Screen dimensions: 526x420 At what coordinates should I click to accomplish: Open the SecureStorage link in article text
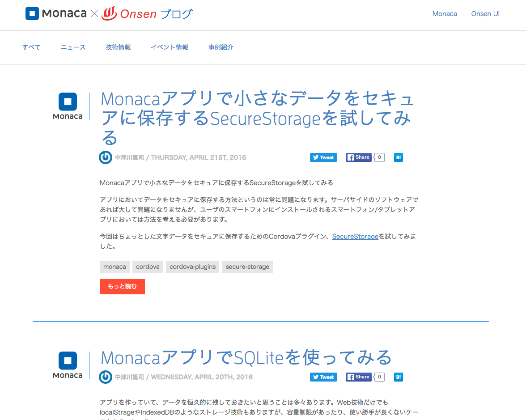(x=355, y=237)
